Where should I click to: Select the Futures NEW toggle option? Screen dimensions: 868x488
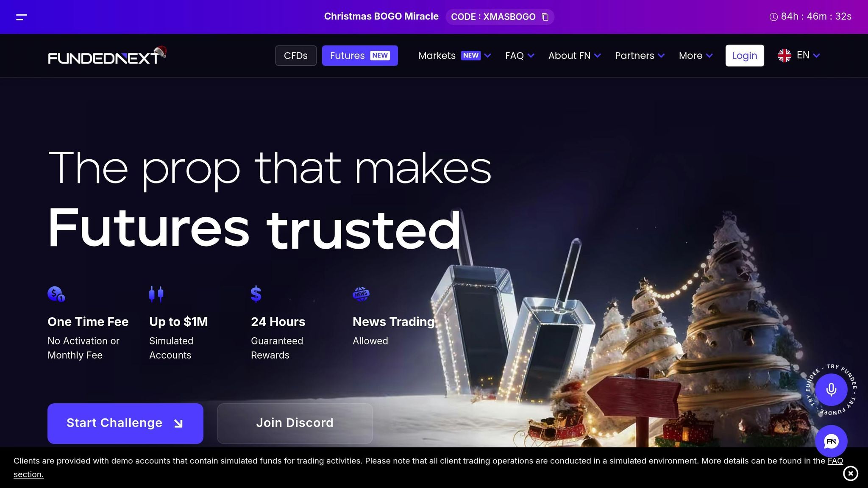pos(360,55)
